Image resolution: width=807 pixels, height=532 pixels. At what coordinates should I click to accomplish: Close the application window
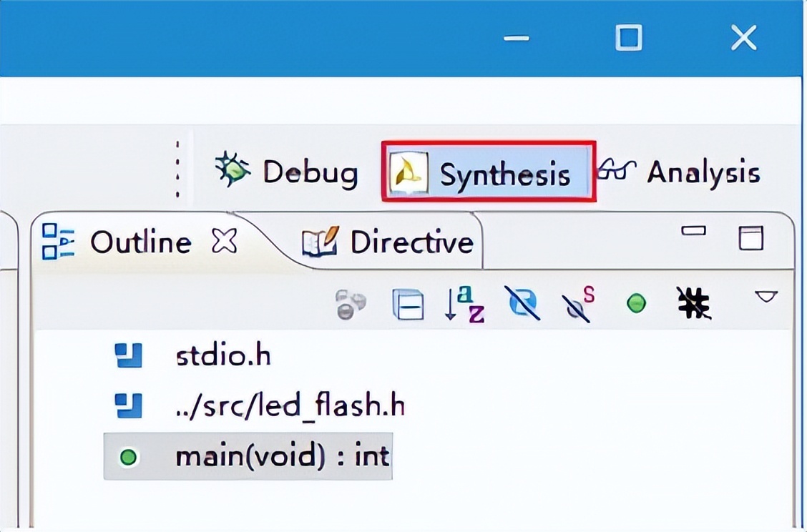[x=744, y=38]
